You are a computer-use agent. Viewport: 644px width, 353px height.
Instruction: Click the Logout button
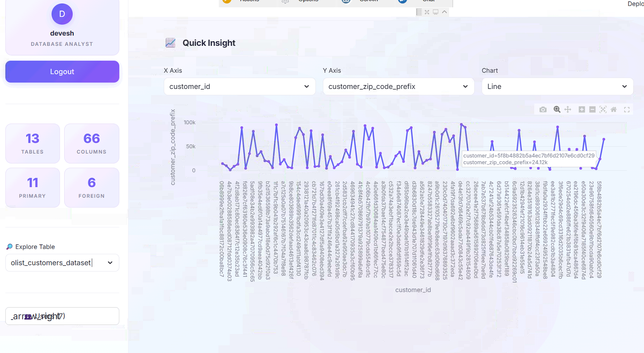(x=62, y=72)
